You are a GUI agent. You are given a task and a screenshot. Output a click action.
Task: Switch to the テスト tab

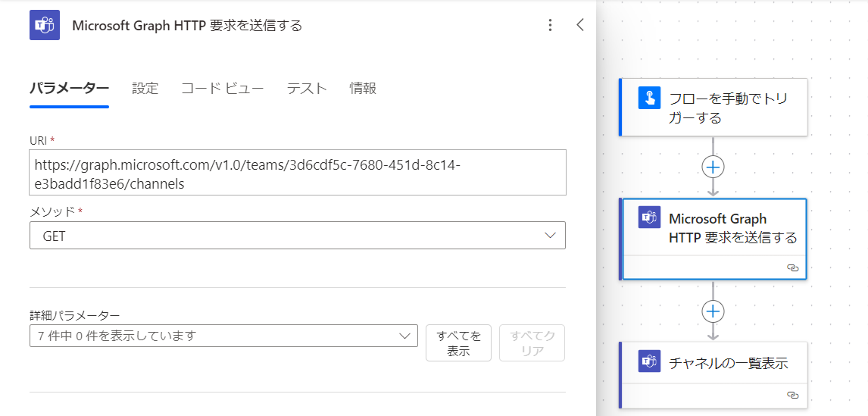pos(307,88)
